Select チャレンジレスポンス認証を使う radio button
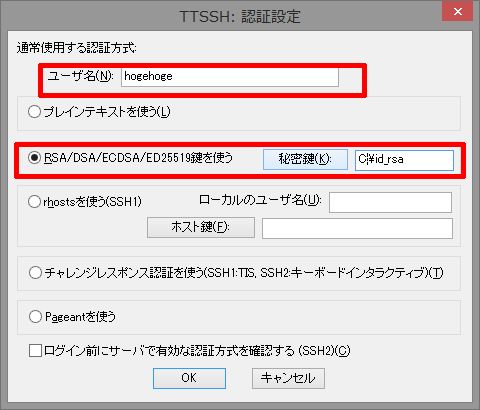480x410 pixels. pyautogui.click(x=35, y=273)
